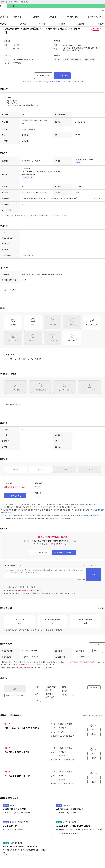Open the 채용정보 menu
The height and width of the screenshot is (868, 105).
click(17, 17)
